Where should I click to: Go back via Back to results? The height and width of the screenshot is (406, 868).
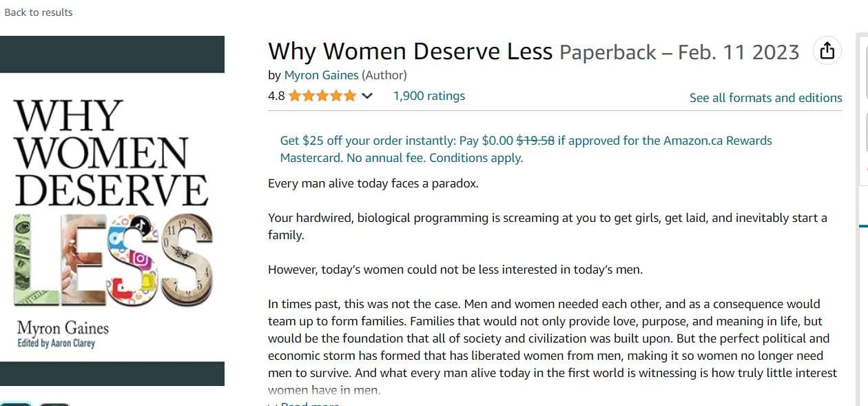(39, 12)
